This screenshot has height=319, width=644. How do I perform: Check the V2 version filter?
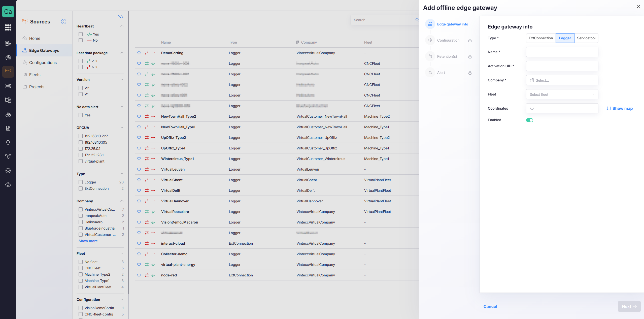(x=81, y=88)
